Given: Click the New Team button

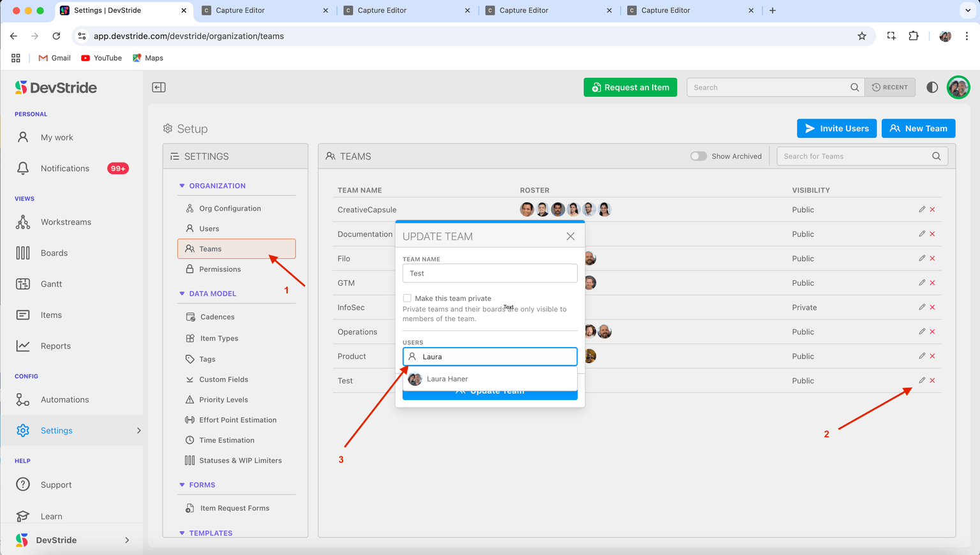Looking at the screenshot, I should tap(918, 128).
